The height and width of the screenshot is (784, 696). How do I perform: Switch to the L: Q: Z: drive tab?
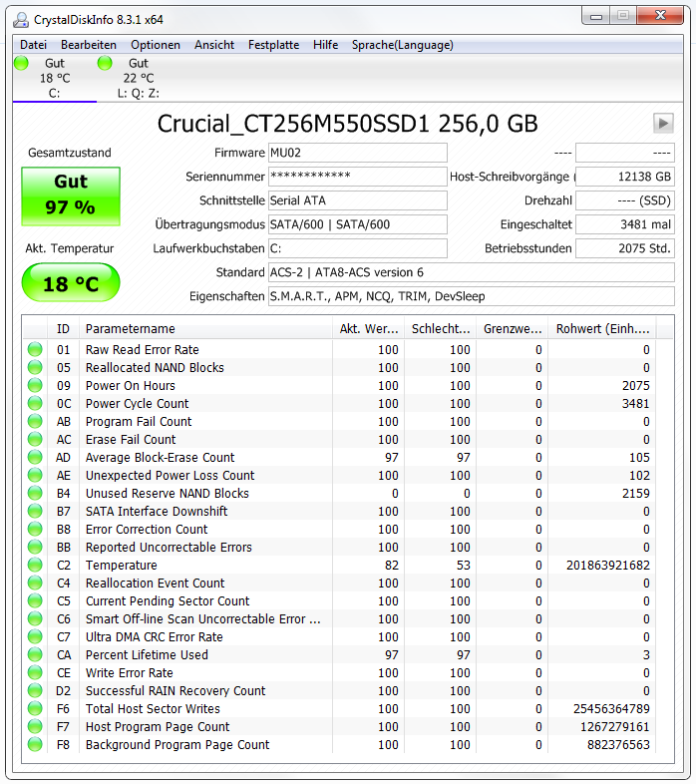click(x=139, y=78)
